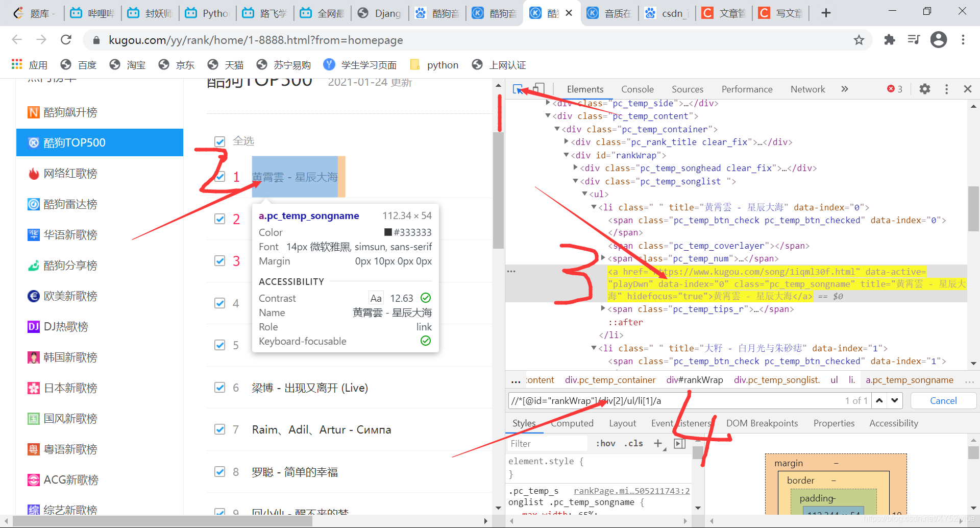Expand the pc_temp_songhead div node

click(576, 167)
